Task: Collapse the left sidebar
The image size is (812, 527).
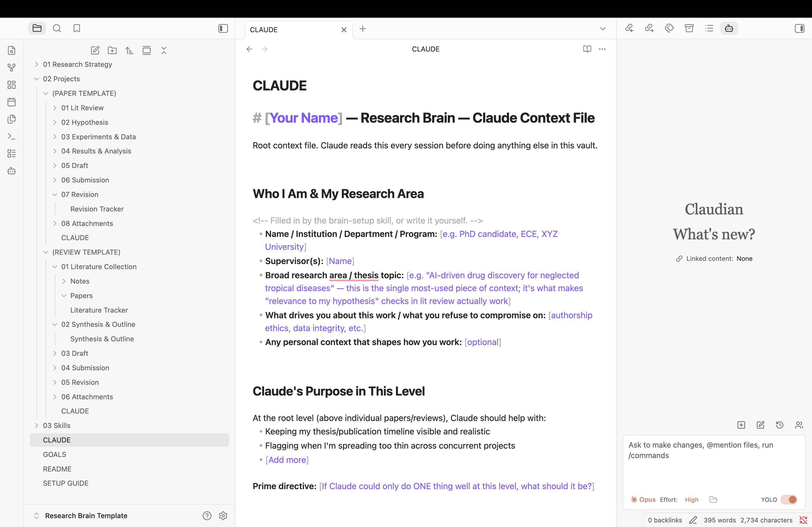Action: [x=223, y=28]
